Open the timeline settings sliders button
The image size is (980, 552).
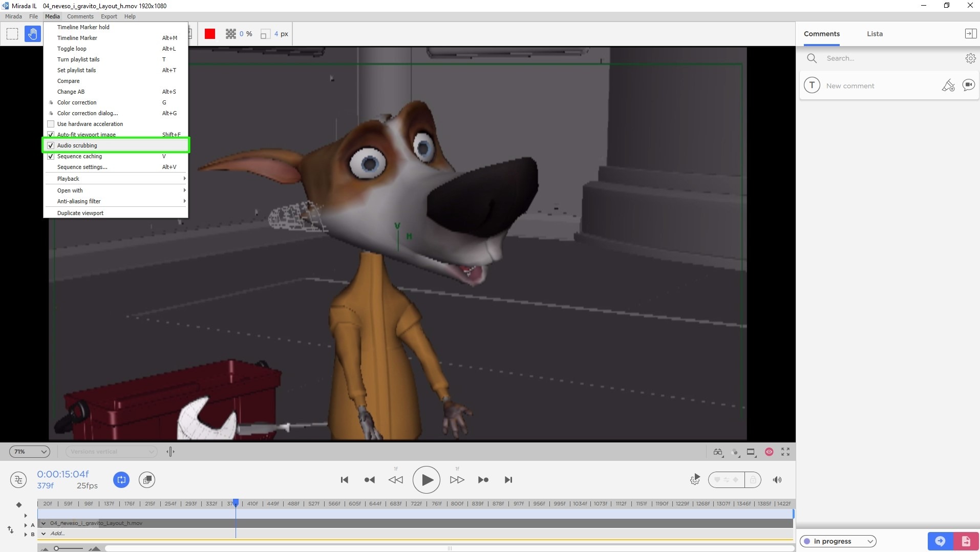[18, 480]
